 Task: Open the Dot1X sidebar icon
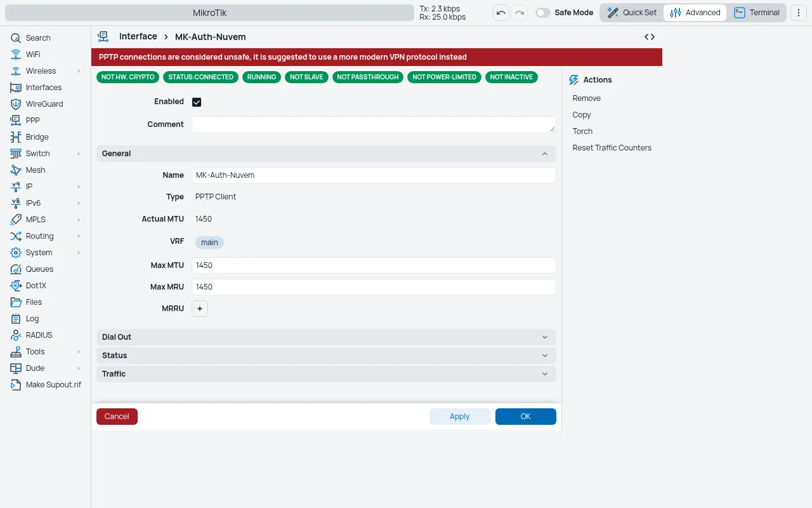[x=16, y=286]
